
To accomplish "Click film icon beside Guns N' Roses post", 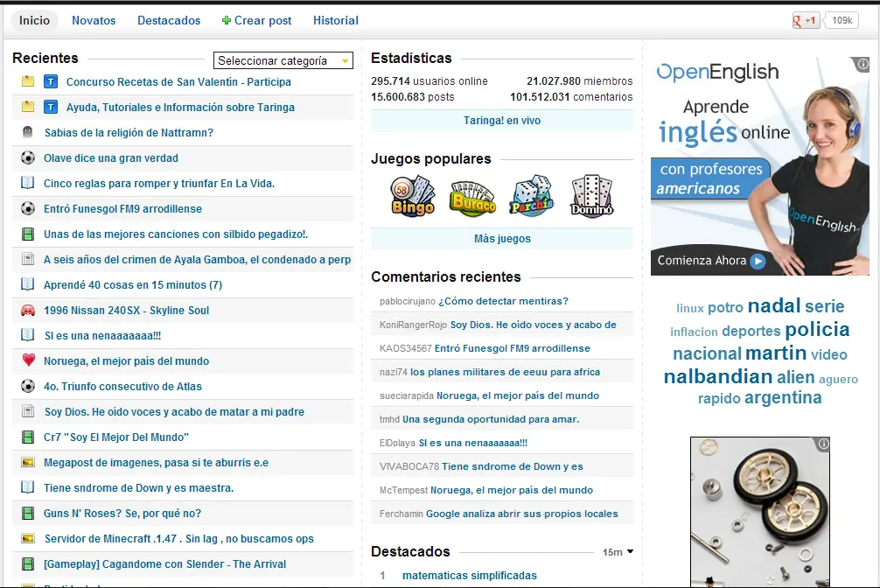I will coord(27,513).
